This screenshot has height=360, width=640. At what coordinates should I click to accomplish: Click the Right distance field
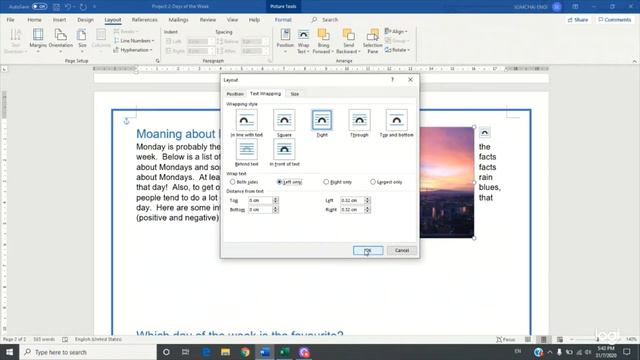point(352,209)
